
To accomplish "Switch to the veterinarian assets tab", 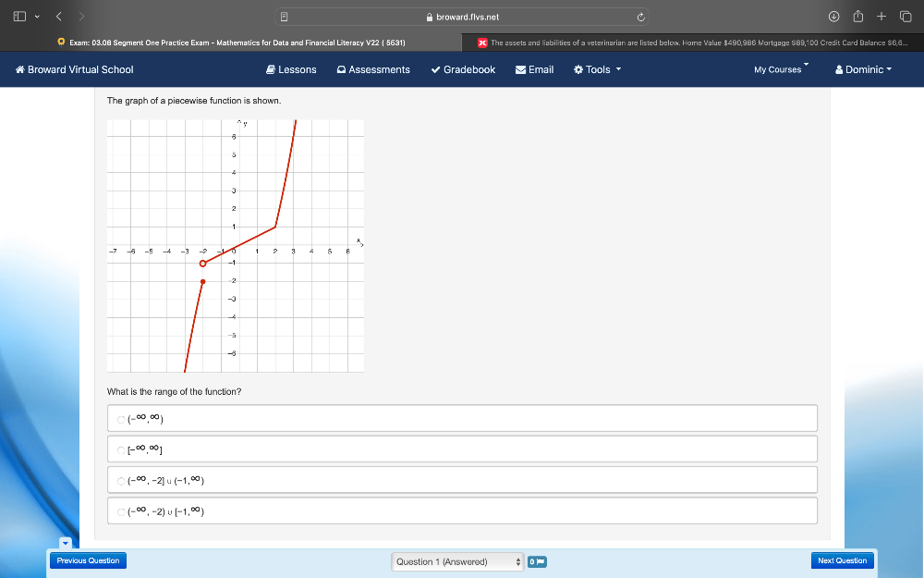I will pyautogui.click(x=693, y=43).
